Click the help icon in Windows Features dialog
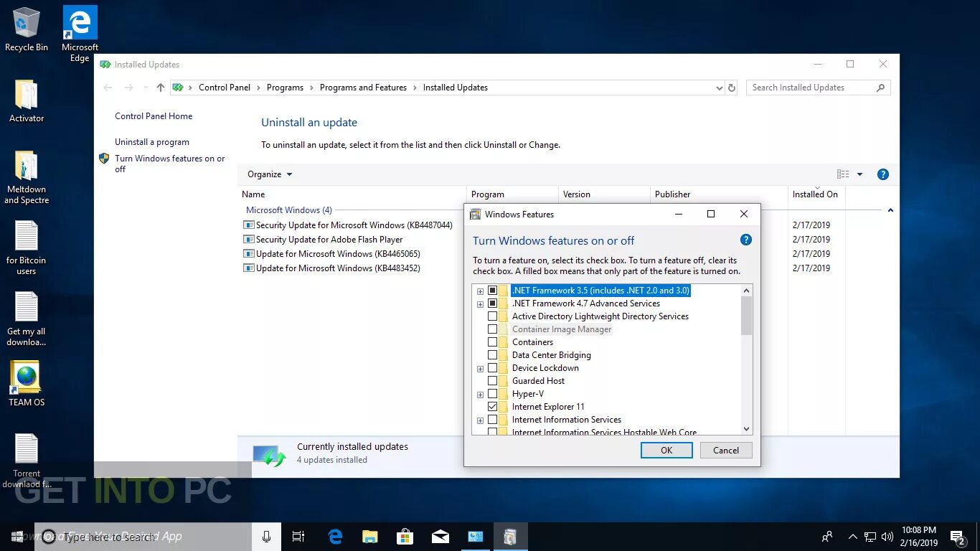980x551 pixels. tap(745, 240)
